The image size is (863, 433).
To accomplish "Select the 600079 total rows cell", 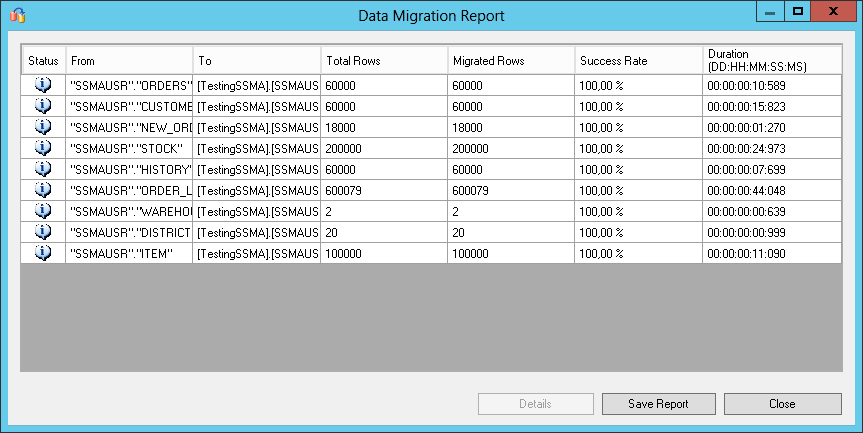I will (383, 190).
